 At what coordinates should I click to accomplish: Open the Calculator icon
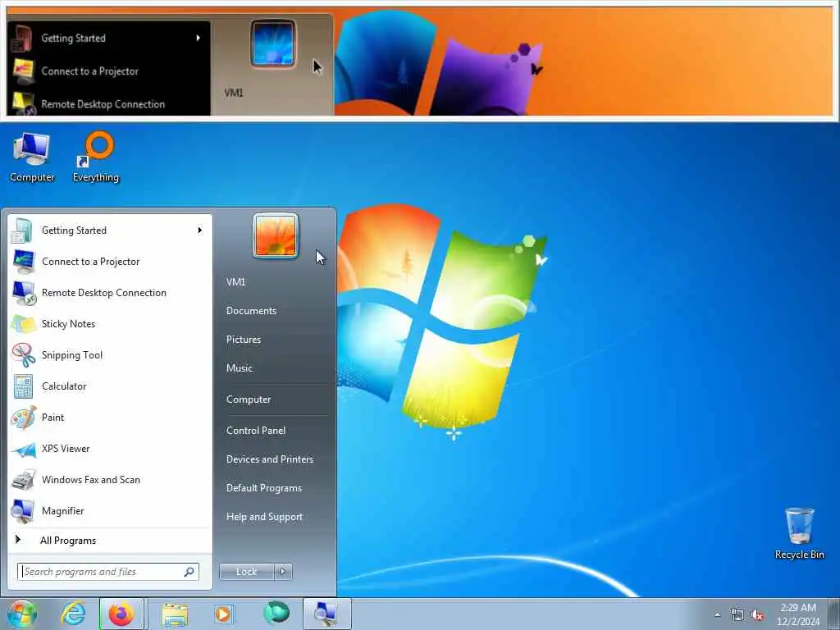pos(23,386)
